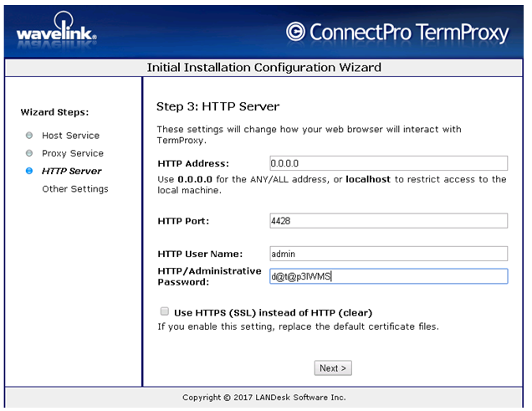Focus the HTTP/Administrative Password field
Viewport: 532px width, 411px height.
point(388,276)
